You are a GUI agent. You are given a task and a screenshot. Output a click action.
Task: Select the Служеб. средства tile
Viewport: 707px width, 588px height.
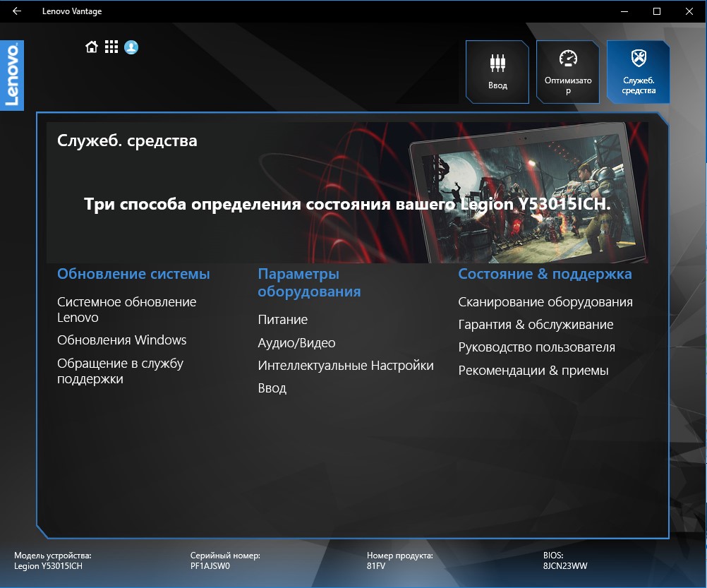point(639,72)
